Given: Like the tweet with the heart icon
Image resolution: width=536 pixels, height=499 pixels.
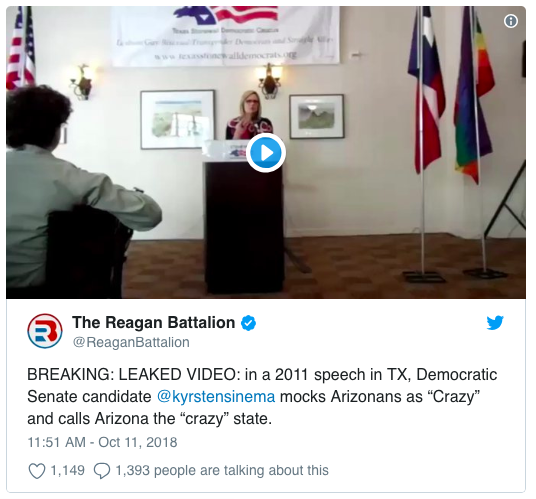Looking at the screenshot, I should click(37, 471).
